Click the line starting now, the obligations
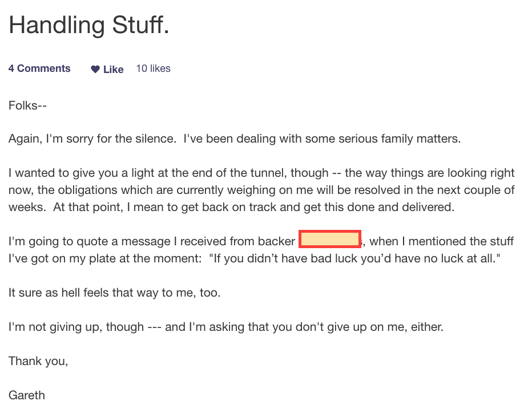This screenshot has height=405, width=532. 261,190
